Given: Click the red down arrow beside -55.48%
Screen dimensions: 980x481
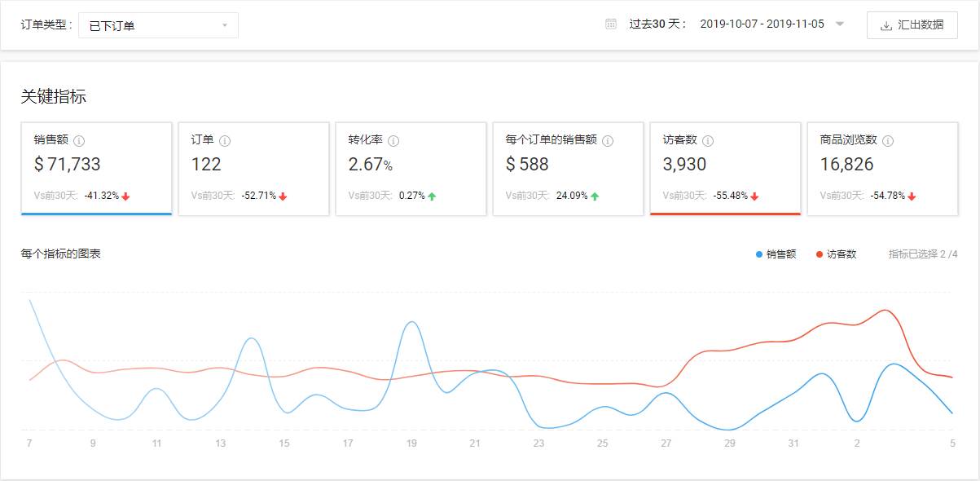Looking at the screenshot, I should pyautogui.click(x=755, y=196).
